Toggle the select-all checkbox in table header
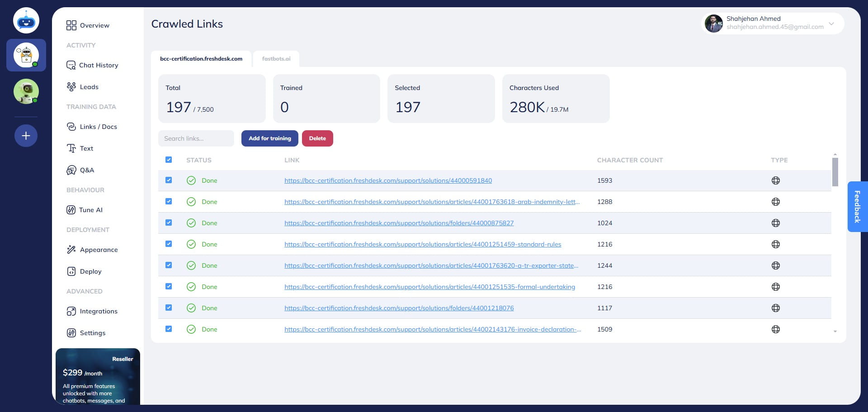 point(169,160)
